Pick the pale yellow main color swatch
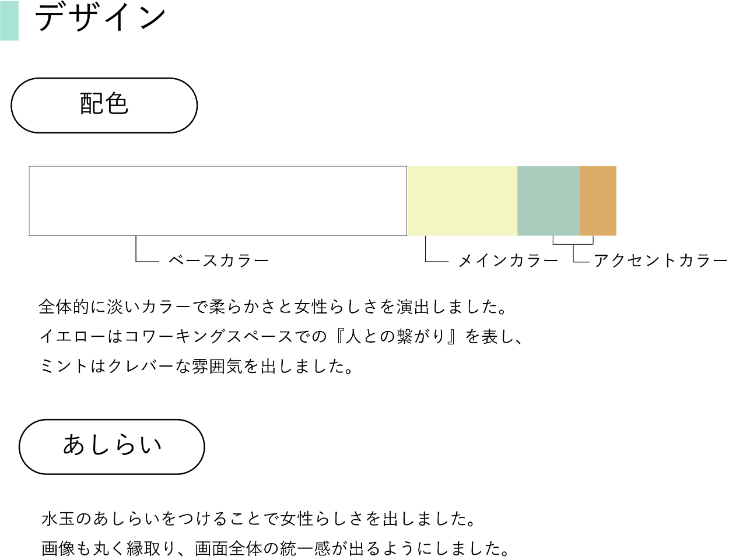The image size is (729, 560). [462, 200]
